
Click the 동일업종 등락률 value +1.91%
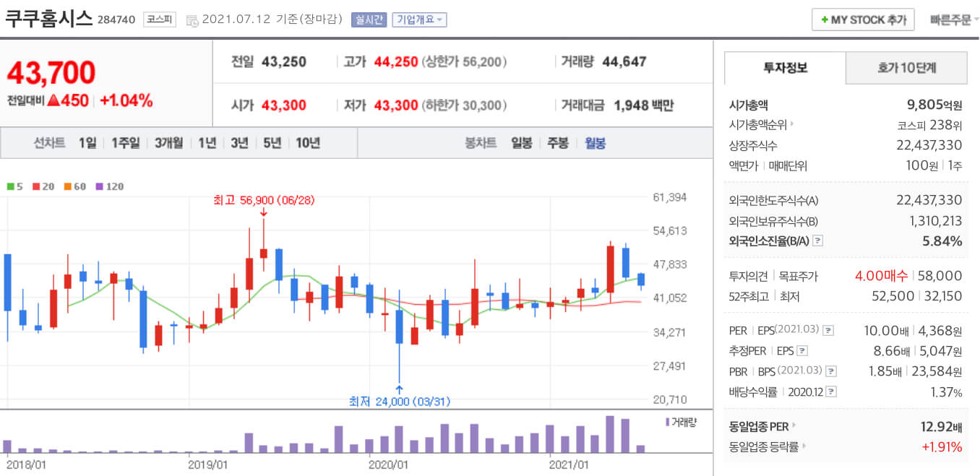(x=942, y=447)
